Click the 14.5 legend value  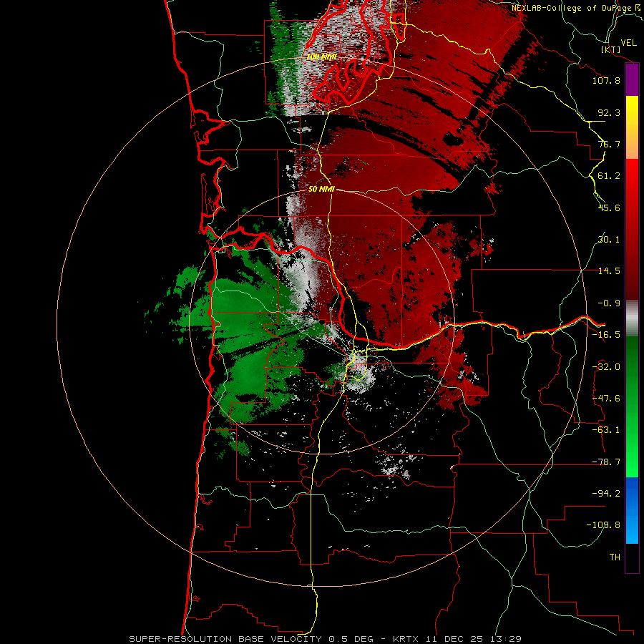tap(609, 271)
